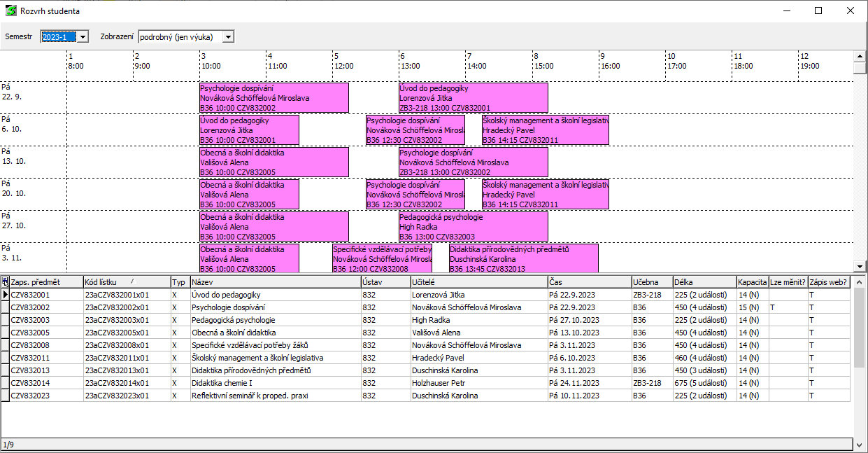The height and width of the screenshot is (453, 868).
Task: Open the Semestr dropdown list
Action: pyautogui.click(x=83, y=36)
